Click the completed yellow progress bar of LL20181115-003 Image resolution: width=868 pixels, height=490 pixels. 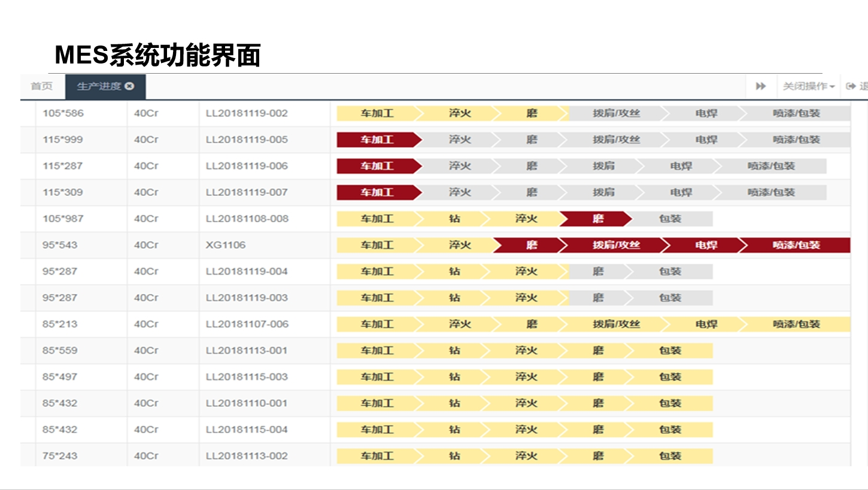click(524, 377)
